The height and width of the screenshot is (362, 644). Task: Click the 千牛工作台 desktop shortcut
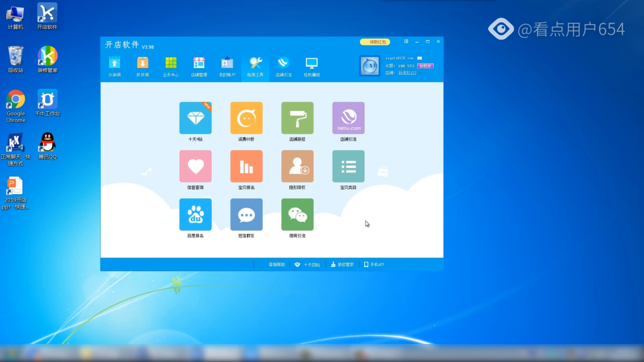pos(47,103)
